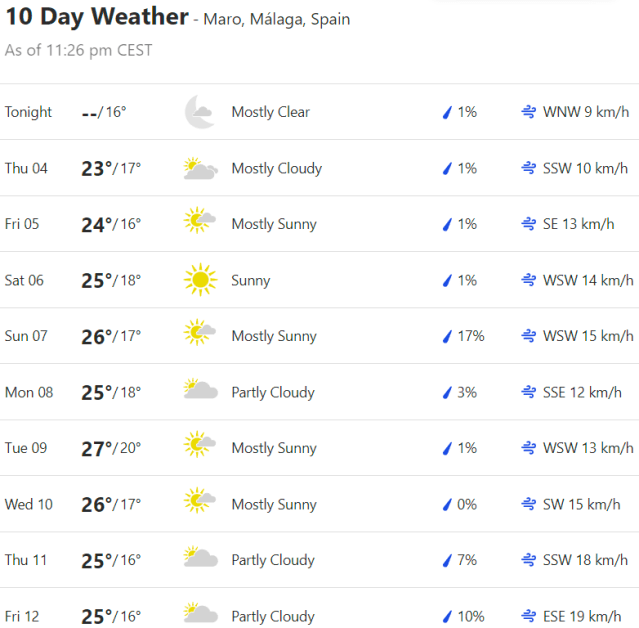
Task: Click the raindrop icon for Sun 07
Action: point(448,337)
